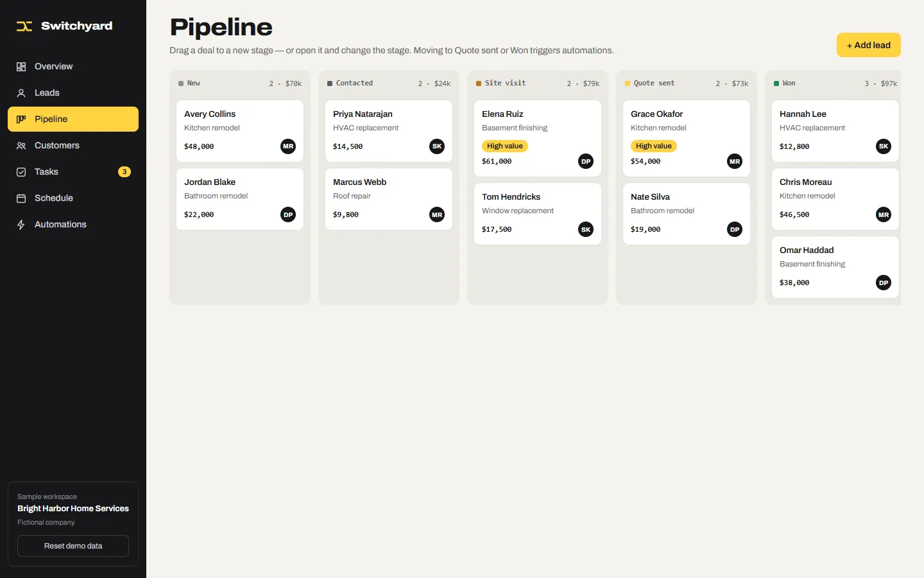924x578 pixels.
Task: Click Tom Hendricks Window replacement text
Action: [518, 211]
